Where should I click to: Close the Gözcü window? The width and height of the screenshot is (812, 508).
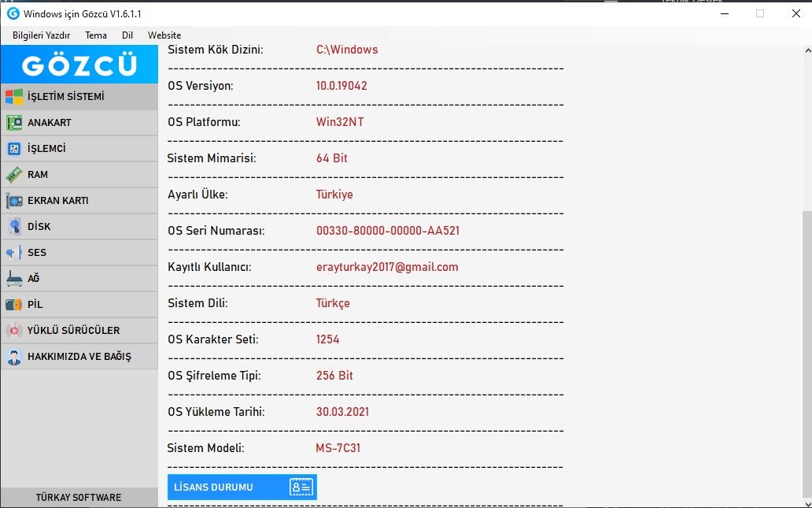pyautogui.click(x=796, y=13)
